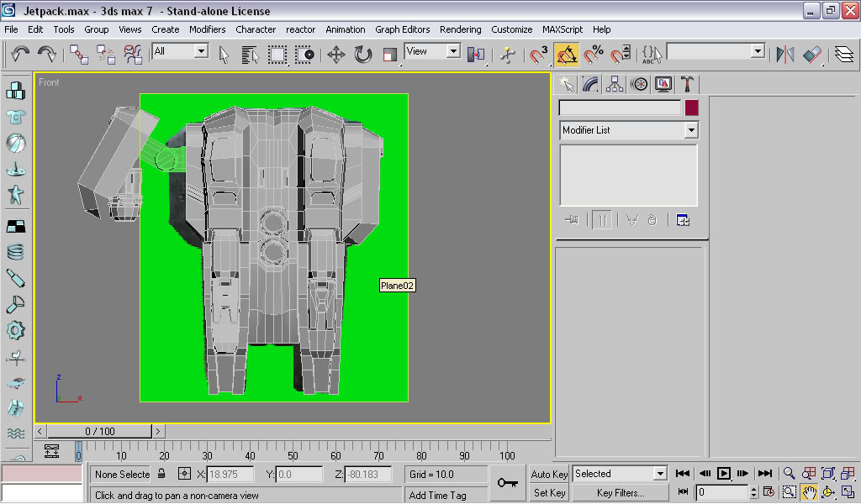This screenshot has height=504, width=861.
Task: Click the Undo arrow icon
Action: pyautogui.click(x=20, y=55)
